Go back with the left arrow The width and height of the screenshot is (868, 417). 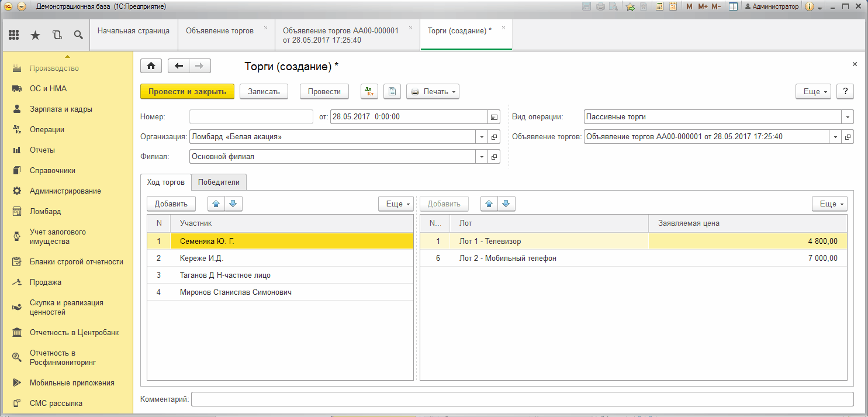pos(179,66)
